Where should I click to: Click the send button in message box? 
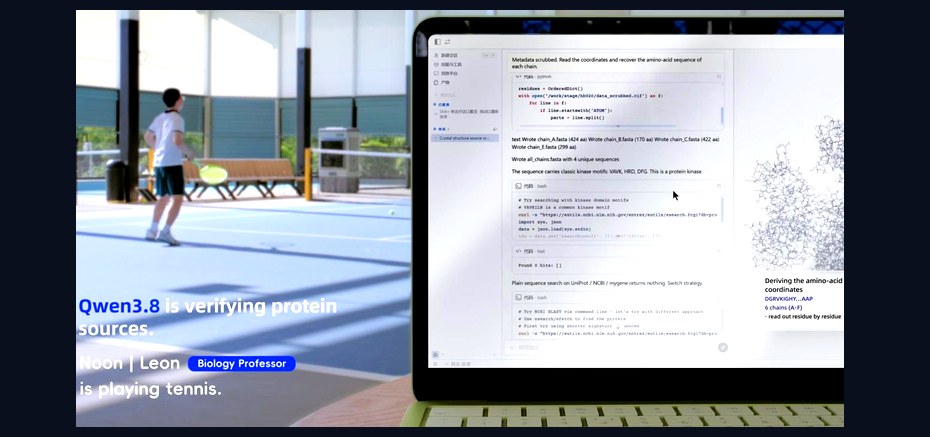pos(722,347)
